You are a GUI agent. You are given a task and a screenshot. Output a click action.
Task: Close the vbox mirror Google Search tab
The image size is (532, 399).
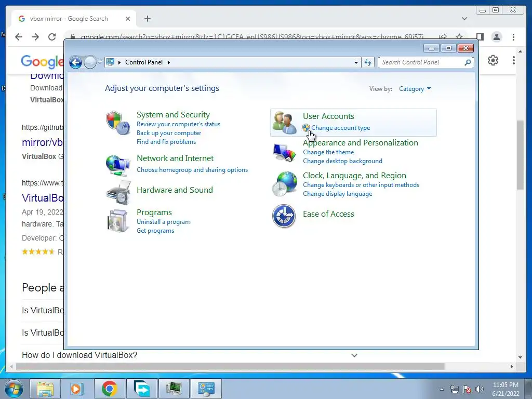[128, 19]
